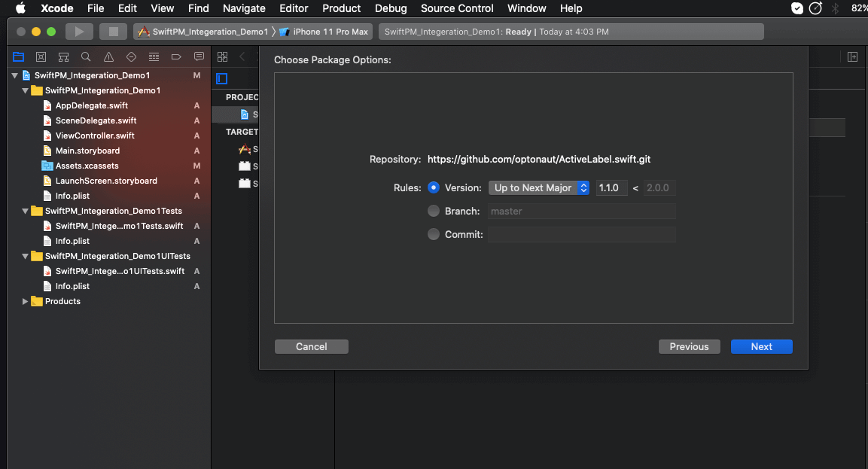
Task: Select the Version rule radio button
Action: [x=434, y=187]
